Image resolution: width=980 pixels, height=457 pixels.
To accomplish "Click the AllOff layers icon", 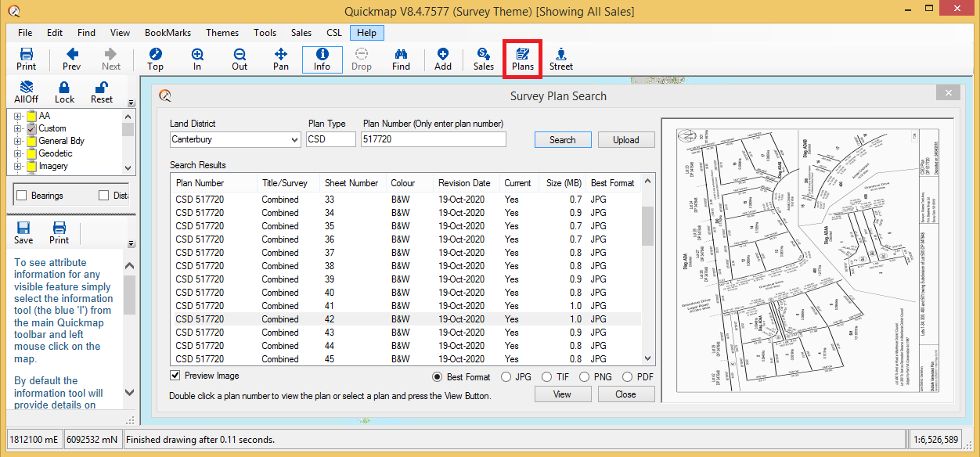I will (x=26, y=92).
